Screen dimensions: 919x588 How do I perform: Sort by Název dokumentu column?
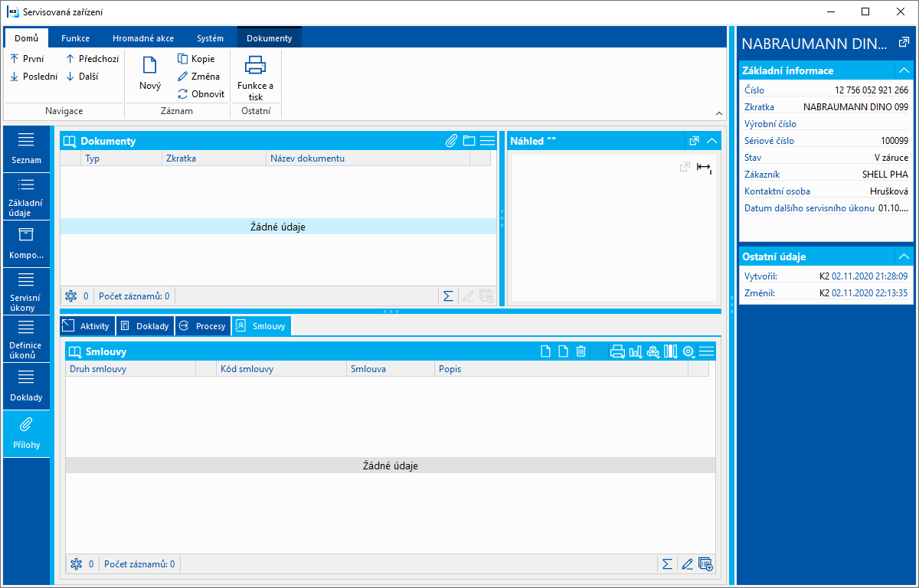click(x=368, y=158)
